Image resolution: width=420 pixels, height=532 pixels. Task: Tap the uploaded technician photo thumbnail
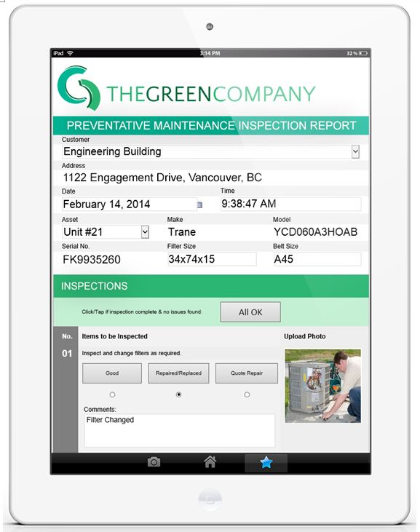coord(323,386)
